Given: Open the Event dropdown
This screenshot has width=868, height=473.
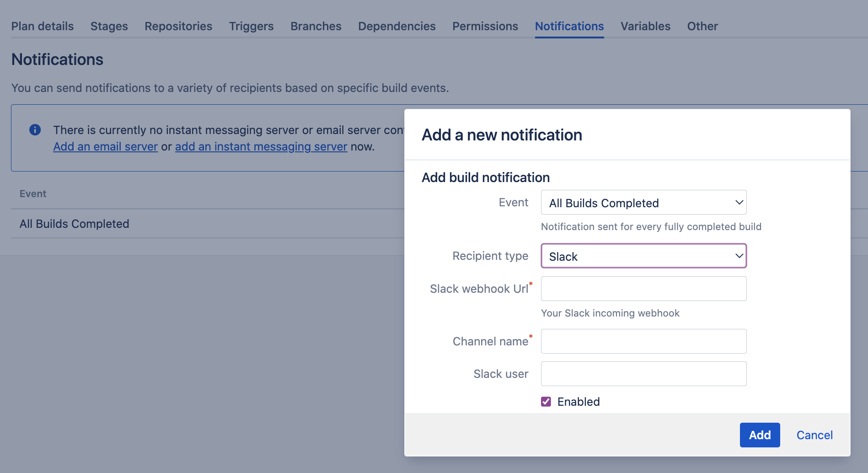Looking at the screenshot, I should coord(643,203).
